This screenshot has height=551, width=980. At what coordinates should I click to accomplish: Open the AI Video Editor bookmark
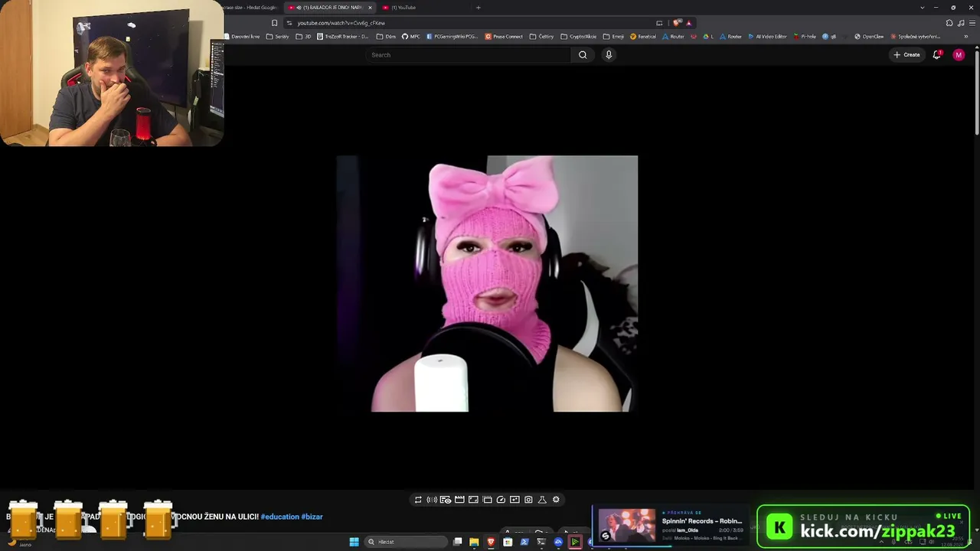pyautogui.click(x=768, y=37)
